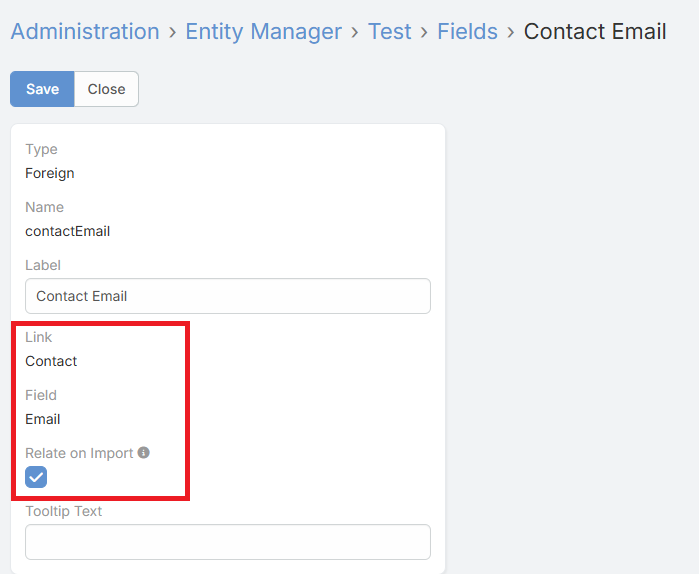699x574 pixels.
Task: Go to the Administration breadcrumb
Action: (x=85, y=32)
